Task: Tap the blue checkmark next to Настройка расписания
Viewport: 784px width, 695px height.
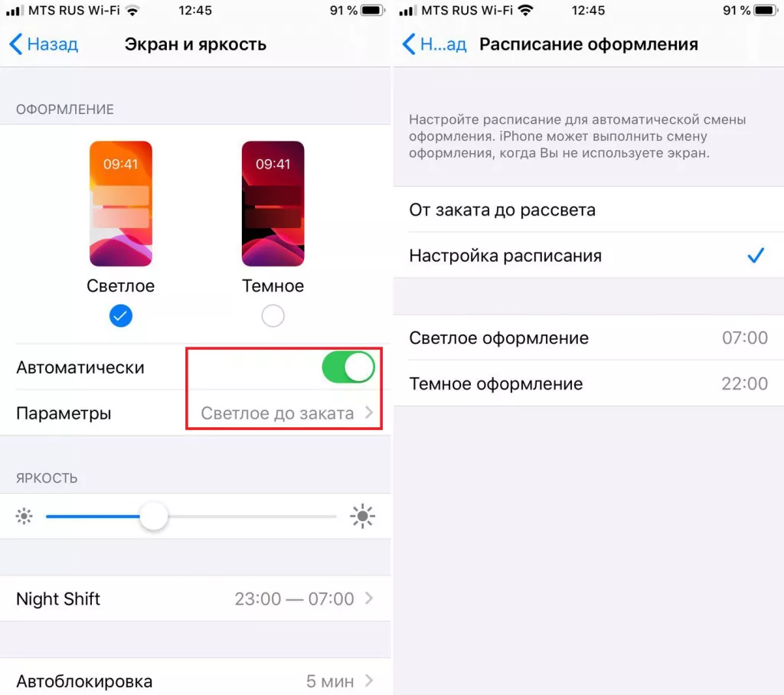Action: click(756, 256)
